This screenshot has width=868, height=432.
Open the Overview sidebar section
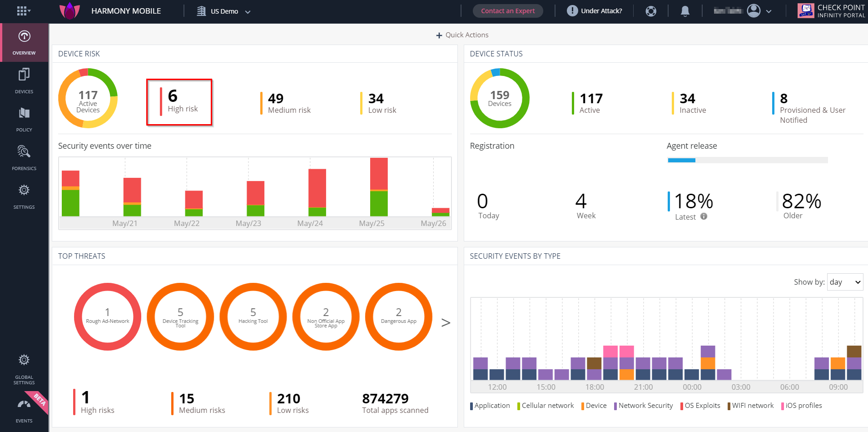coord(24,43)
